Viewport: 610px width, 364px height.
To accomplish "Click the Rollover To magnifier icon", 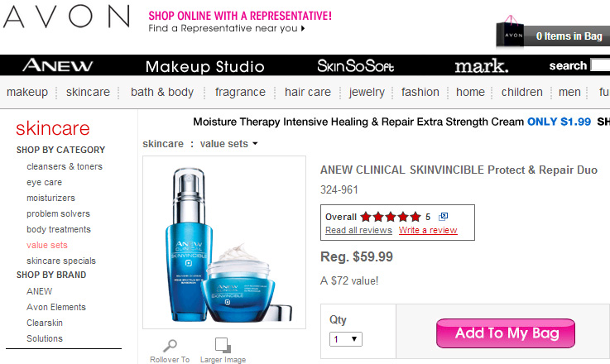I will click(x=170, y=345).
